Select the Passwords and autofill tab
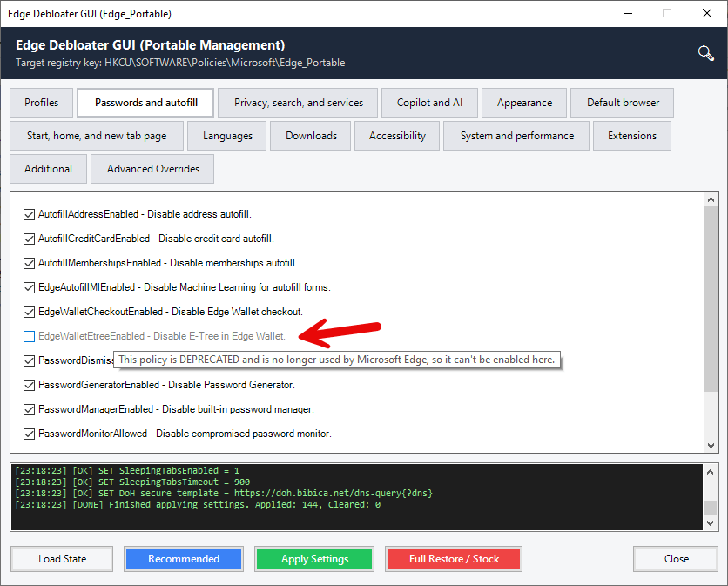This screenshot has width=728, height=586. pyautogui.click(x=145, y=103)
